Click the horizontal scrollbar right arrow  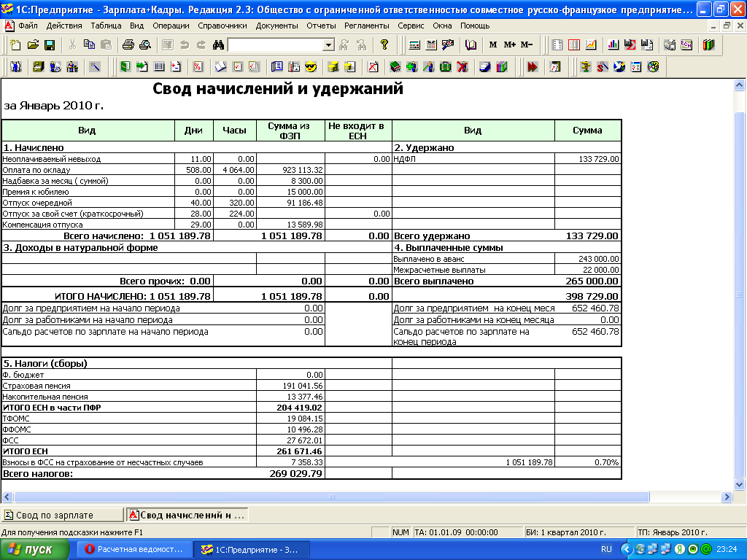[x=727, y=497]
